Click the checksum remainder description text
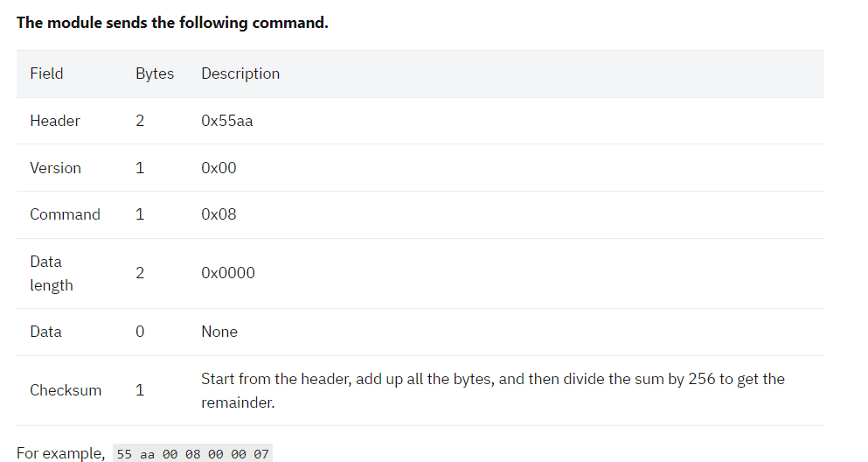Image resolution: width=868 pixels, height=462 pixels. [493, 390]
